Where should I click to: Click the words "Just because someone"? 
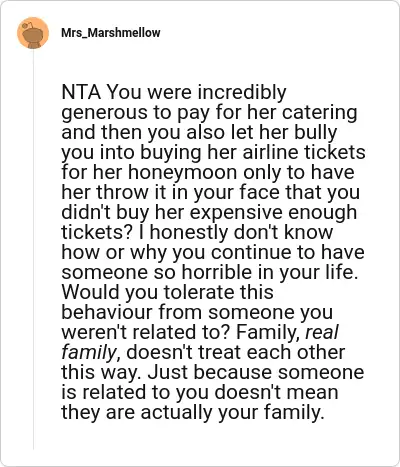pos(256,372)
